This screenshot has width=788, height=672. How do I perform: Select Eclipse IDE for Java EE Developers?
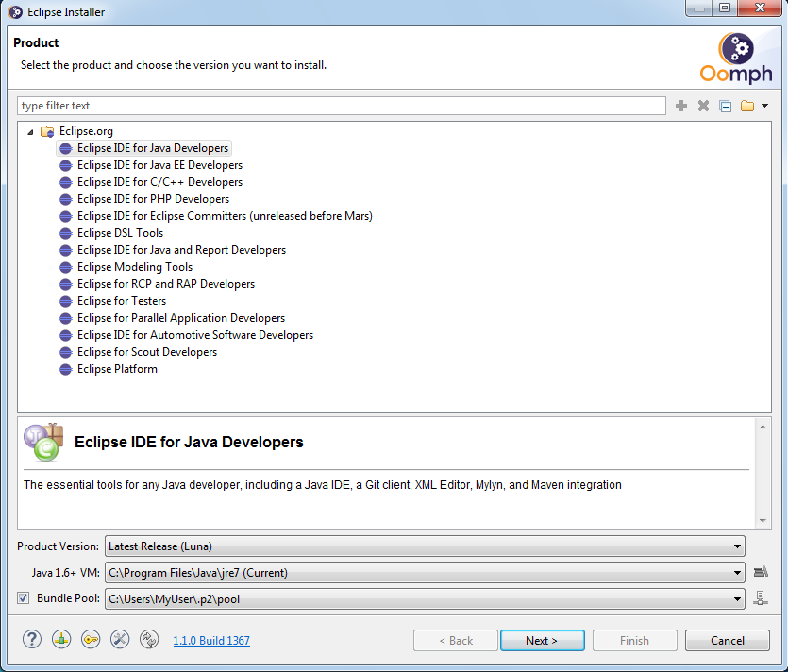[159, 165]
